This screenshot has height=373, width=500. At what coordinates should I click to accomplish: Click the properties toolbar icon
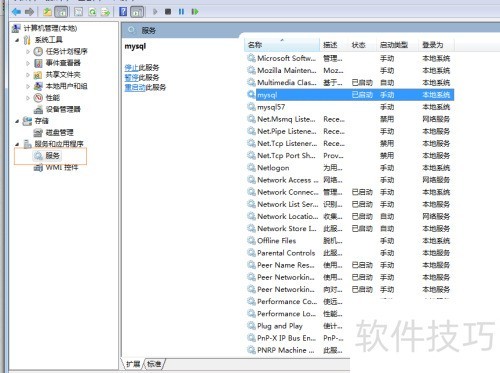pyautogui.click(x=78, y=12)
